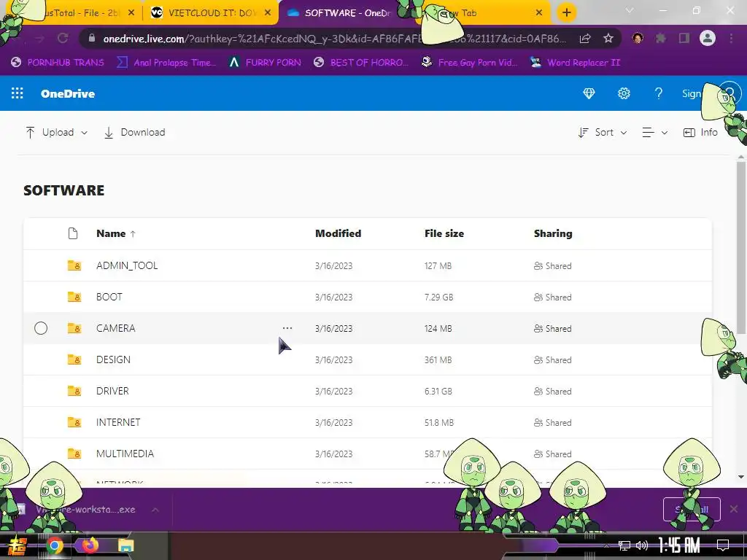Open the help question mark
The width and height of the screenshot is (747, 560).
tap(659, 93)
